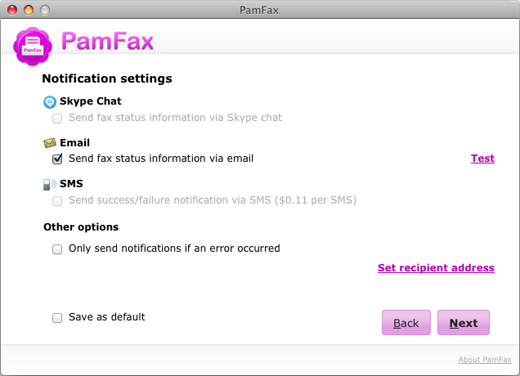Check Only send notifications if an error occurred

[x=57, y=249]
